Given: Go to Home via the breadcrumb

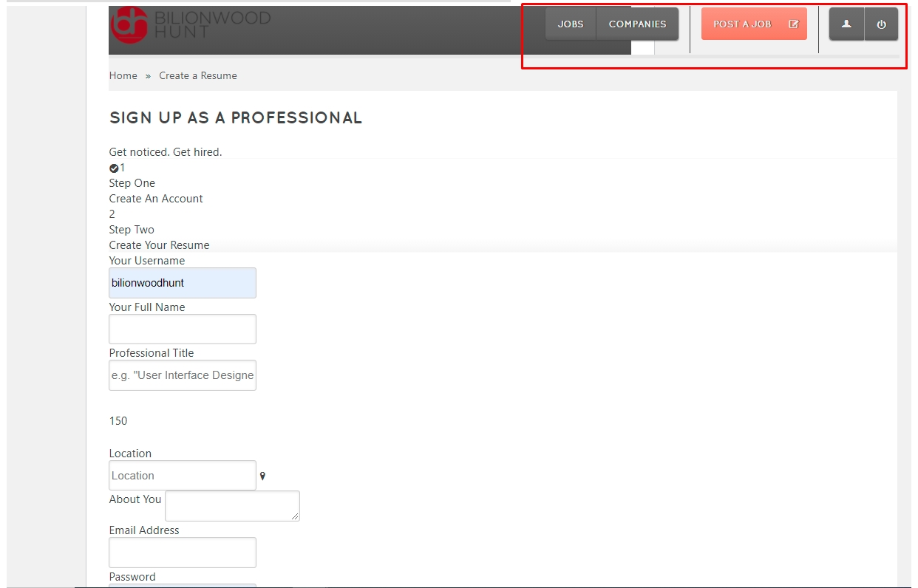Looking at the screenshot, I should [123, 75].
